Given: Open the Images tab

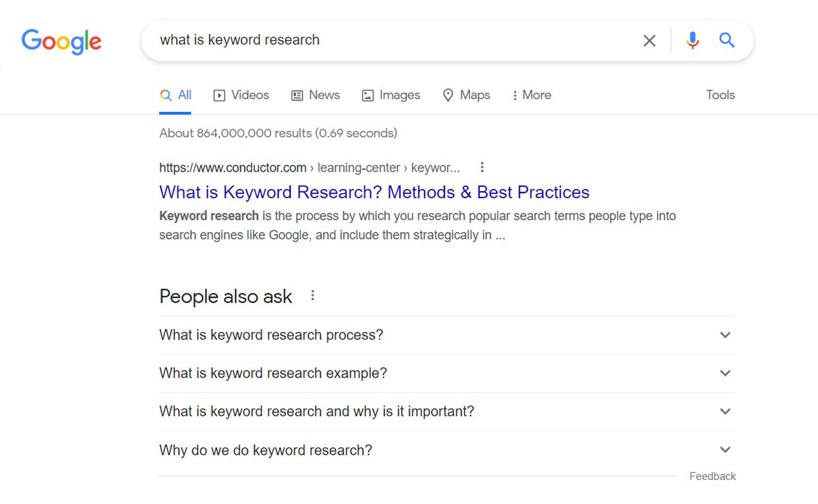Looking at the screenshot, I should [x=390, y=95].
